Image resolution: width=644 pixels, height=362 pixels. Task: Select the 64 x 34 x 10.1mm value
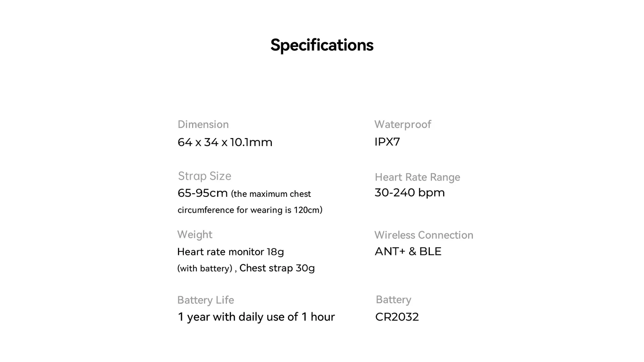click(x=225, y=142)
